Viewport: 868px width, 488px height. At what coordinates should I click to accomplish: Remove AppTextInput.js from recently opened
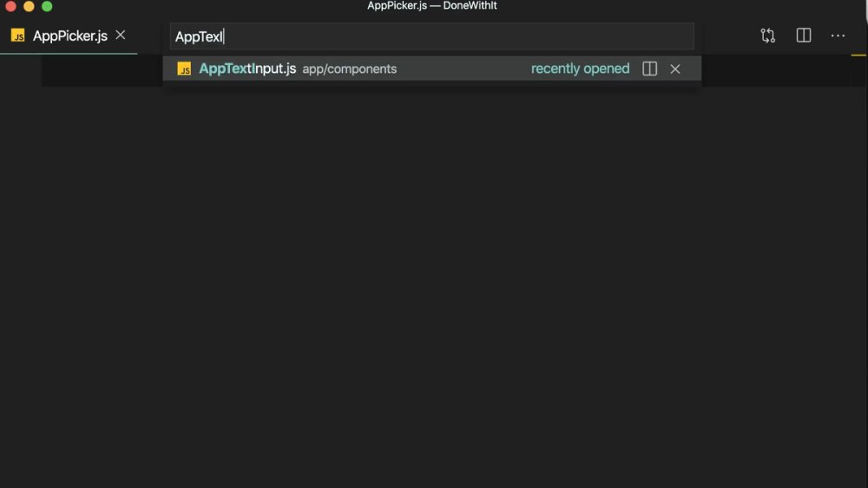pos(674,69)
